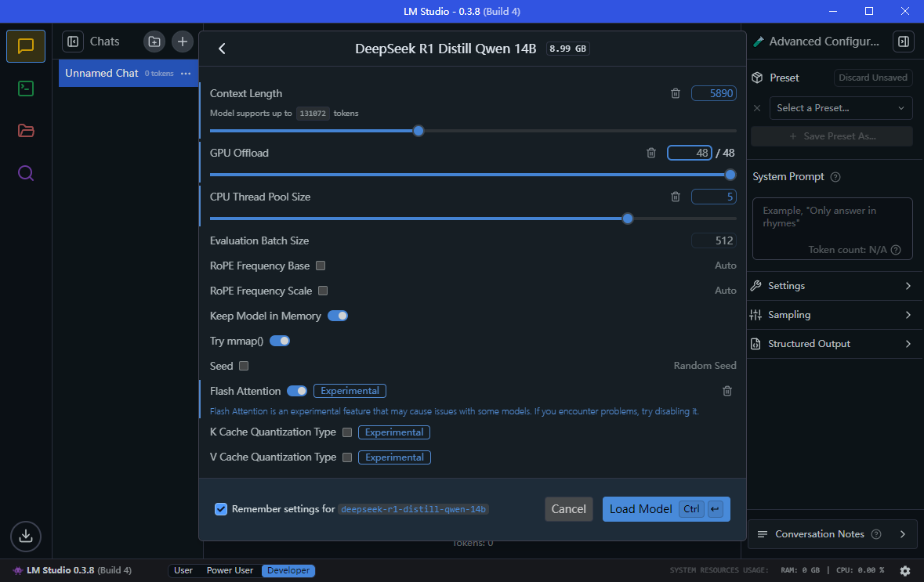Uncheck Remember settings for model checkbox
Image resolution: width=924 pixels, height=582 pixels.
221,509
